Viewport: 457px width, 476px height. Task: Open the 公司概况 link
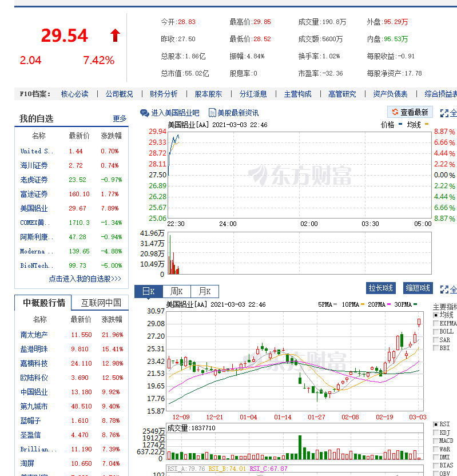pos(120,94)
